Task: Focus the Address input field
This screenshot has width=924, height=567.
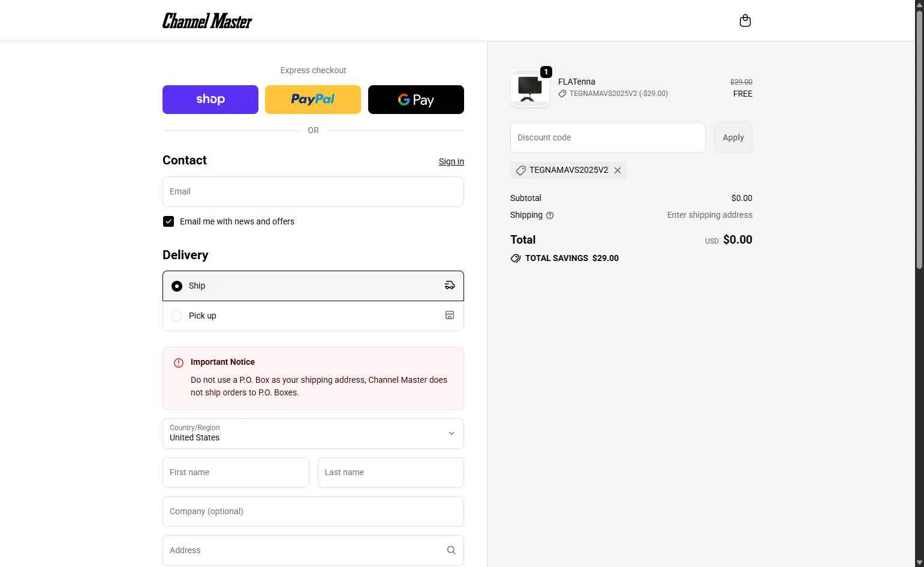Action: [313, 550]
